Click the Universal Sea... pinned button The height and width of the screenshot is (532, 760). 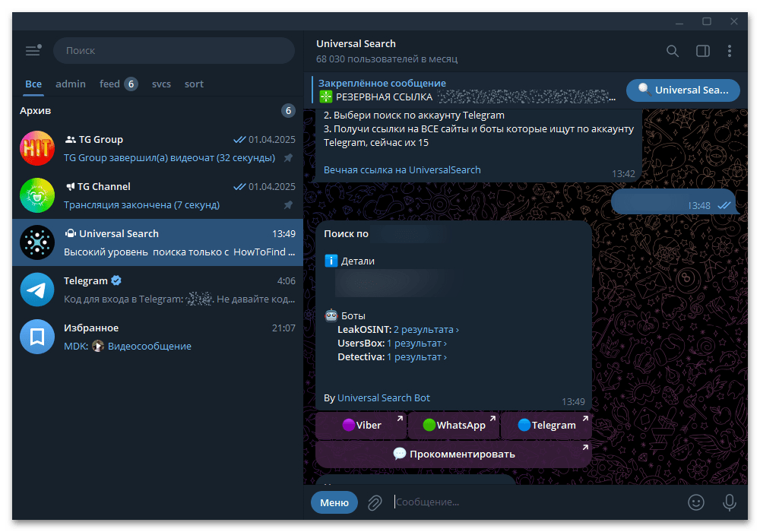(x=683, y=90)
